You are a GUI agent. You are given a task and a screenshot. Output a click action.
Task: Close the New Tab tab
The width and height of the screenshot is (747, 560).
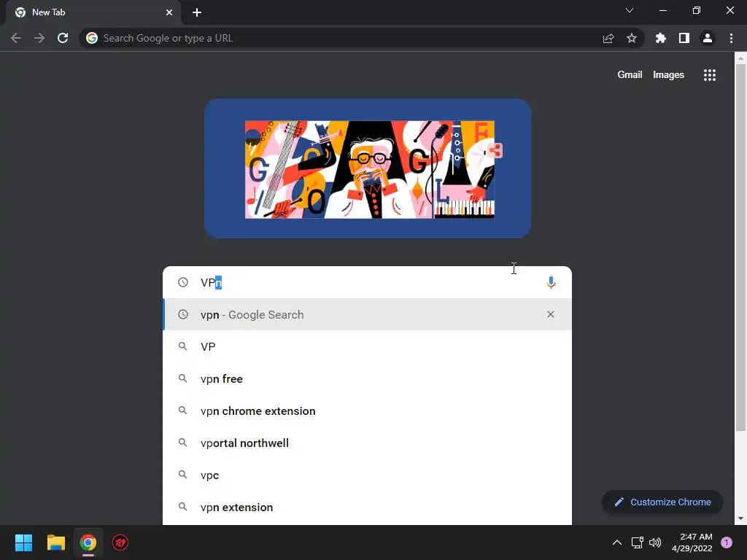point(169,12)
